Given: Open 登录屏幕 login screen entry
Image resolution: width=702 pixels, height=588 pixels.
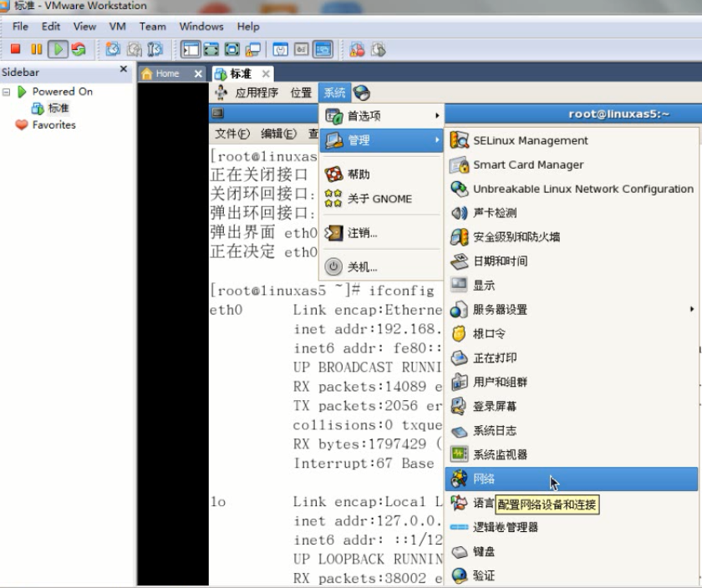Looking at the screenshot, I should tap(572, 406).
